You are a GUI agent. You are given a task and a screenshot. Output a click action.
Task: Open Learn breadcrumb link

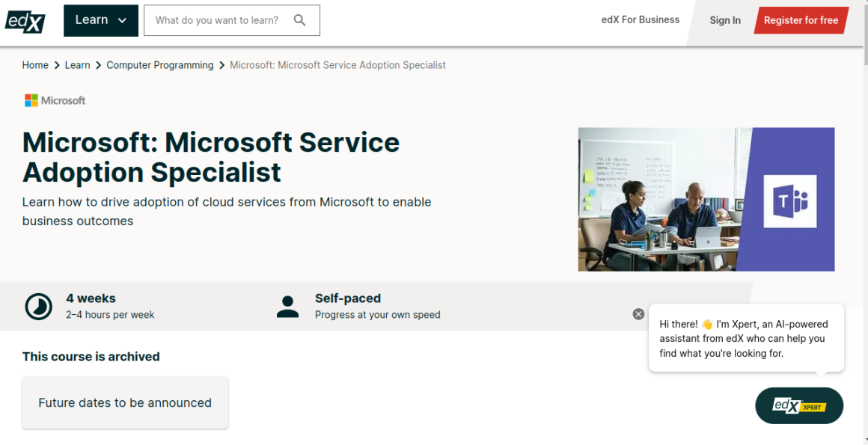pos(77,65)
